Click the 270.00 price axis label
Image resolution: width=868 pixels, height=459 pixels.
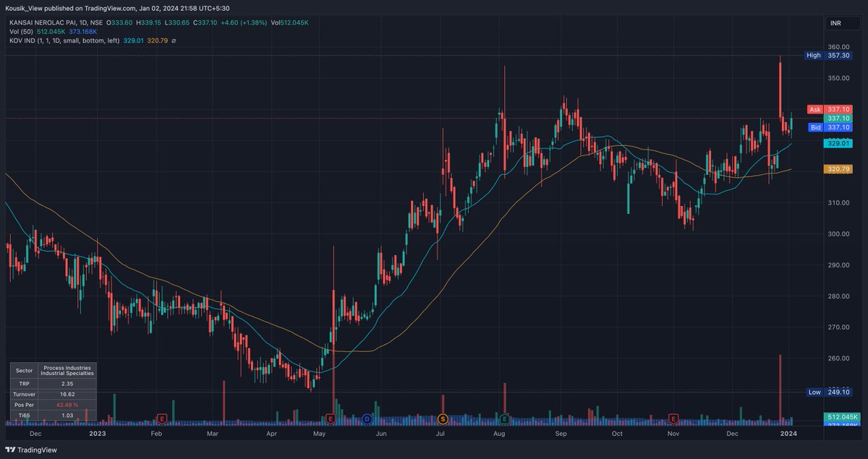click(x=838, y=327)
